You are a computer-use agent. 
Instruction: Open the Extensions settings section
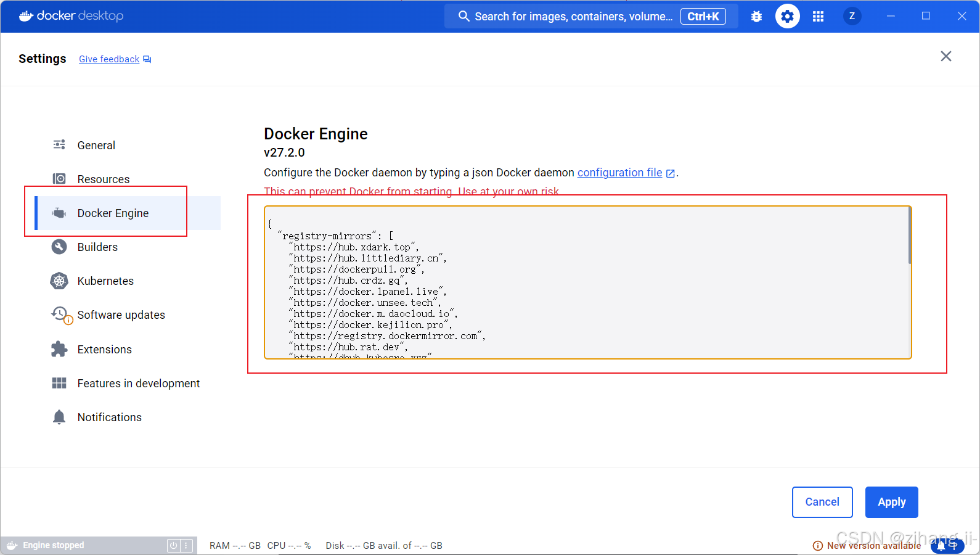click(128, 349)
